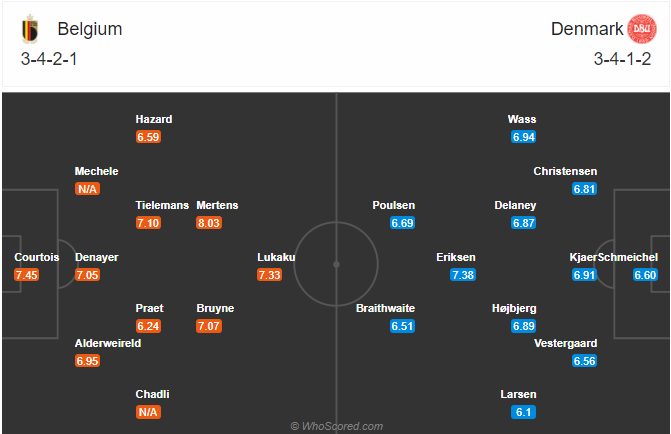The width and height of the screenshot is (671, 434).
Task: Select Schmeichel's 6.60 rating badge
Action: point(645,275)
